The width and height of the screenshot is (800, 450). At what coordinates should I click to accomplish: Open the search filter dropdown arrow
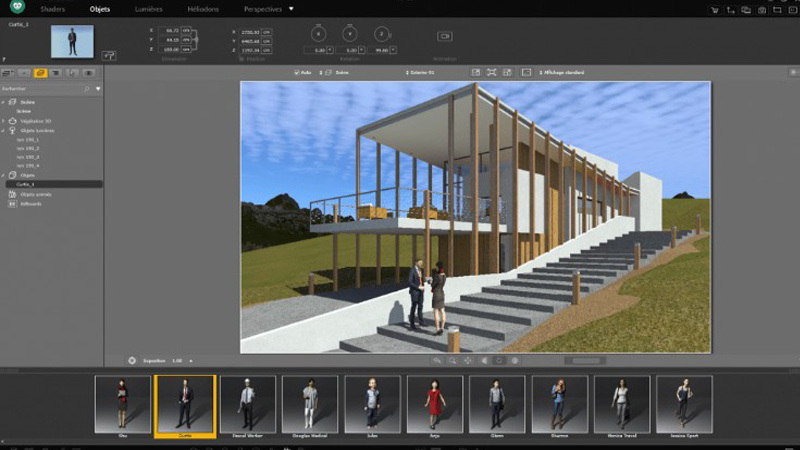pyautogui.click(x=98, y=89)
